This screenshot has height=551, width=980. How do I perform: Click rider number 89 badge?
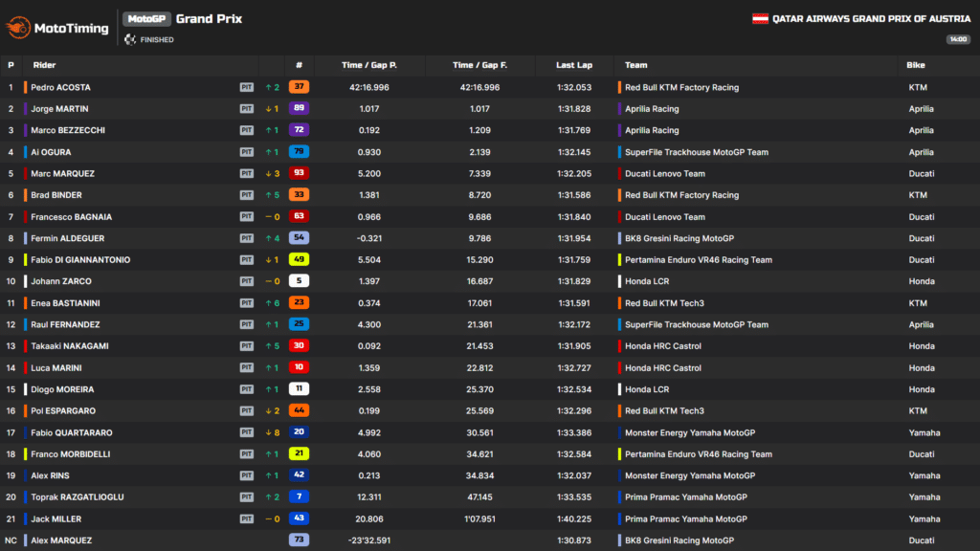(x=299, y=108)
